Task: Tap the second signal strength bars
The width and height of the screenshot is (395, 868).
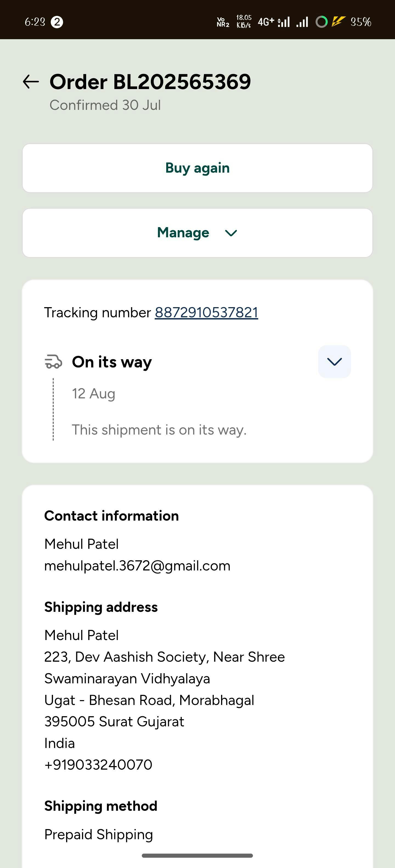Action: (302, 22)
